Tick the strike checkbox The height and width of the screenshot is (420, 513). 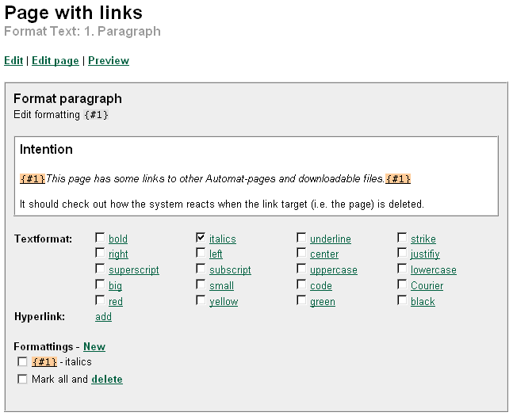pos(402,238)
